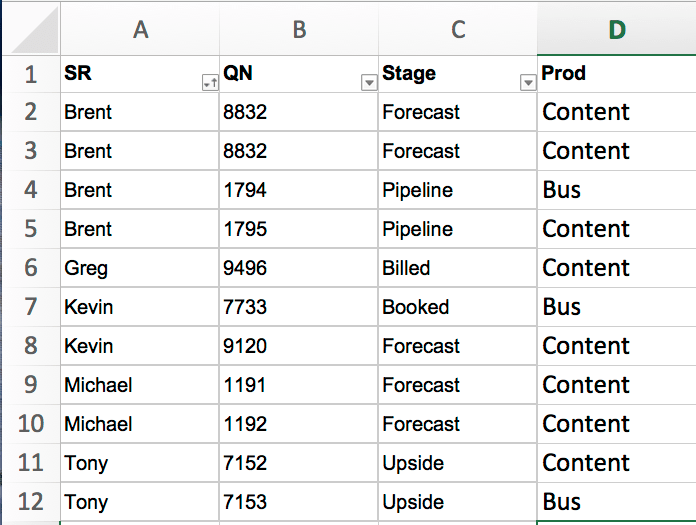Select row 9 header
The height and width of the screenshot is (525, 696).
(31, 385)
